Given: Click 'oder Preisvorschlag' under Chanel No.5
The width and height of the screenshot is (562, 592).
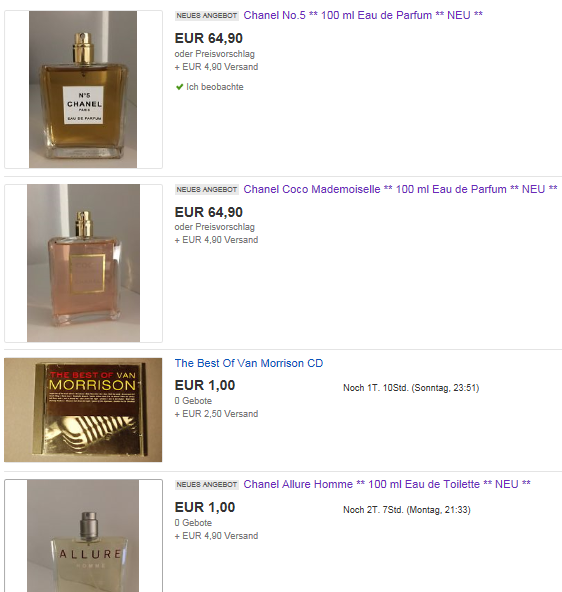Looking at the screenshot, I should point(215,54).
